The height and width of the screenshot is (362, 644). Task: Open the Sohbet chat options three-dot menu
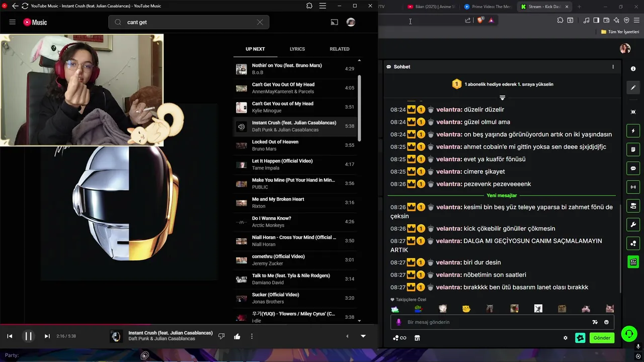pos(613,66)
